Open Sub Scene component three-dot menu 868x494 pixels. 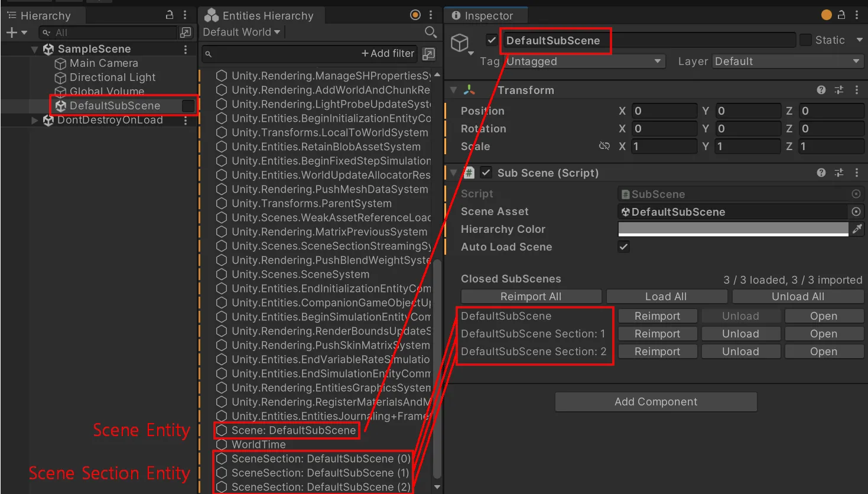(x=857, y=173)
